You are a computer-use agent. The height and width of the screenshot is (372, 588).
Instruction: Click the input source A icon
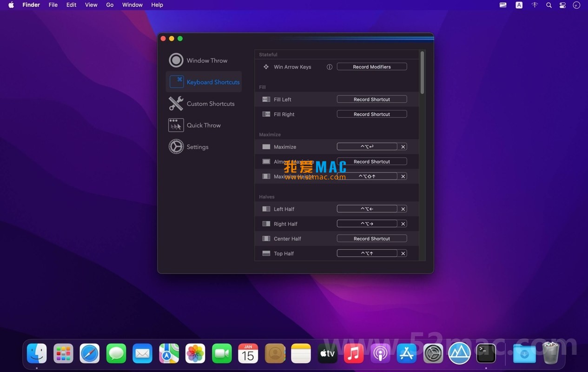519,5
